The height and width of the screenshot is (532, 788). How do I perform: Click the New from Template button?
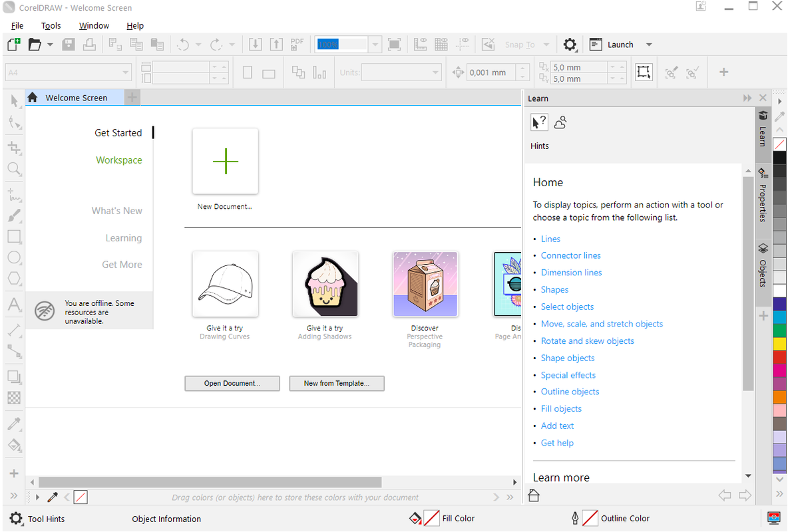tap(337, 383)
